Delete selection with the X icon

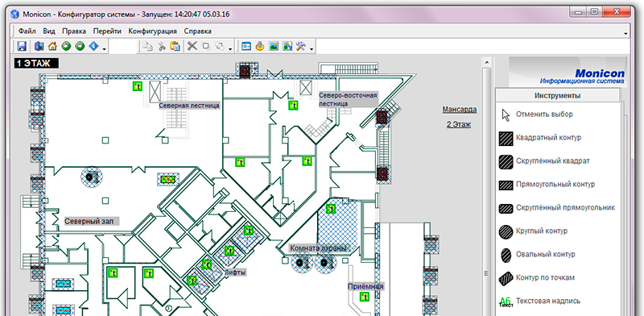(x=192, y=46)
